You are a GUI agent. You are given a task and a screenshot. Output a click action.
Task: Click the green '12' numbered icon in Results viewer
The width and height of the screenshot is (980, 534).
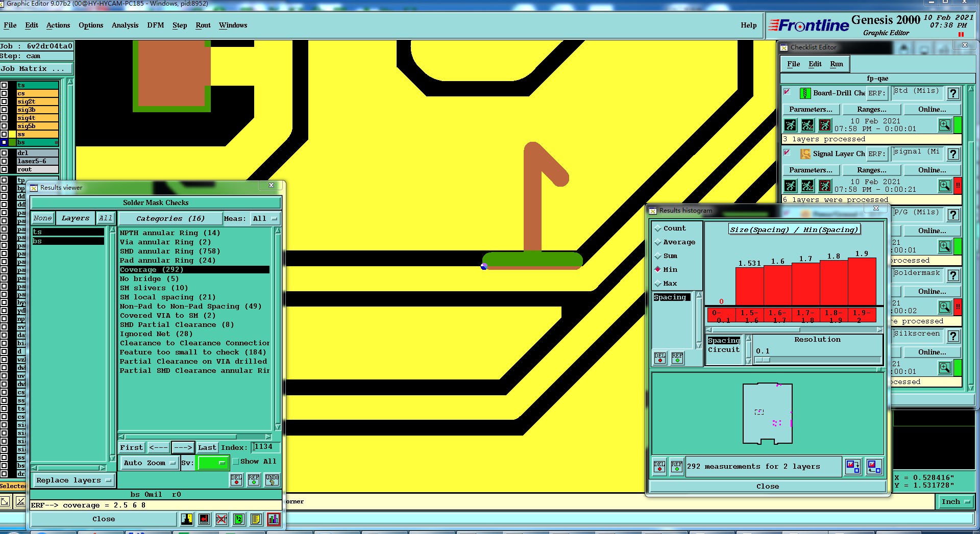(x=238, y=519)
